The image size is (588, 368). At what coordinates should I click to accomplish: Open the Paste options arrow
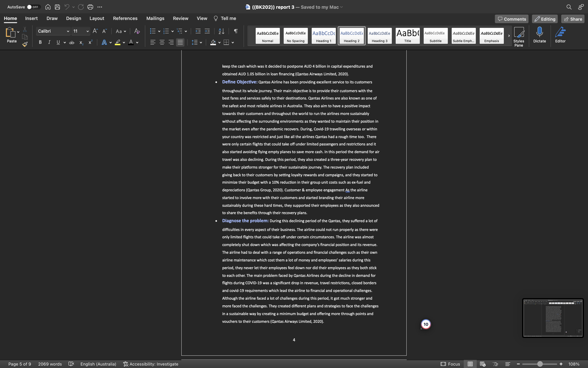[18, 32]
